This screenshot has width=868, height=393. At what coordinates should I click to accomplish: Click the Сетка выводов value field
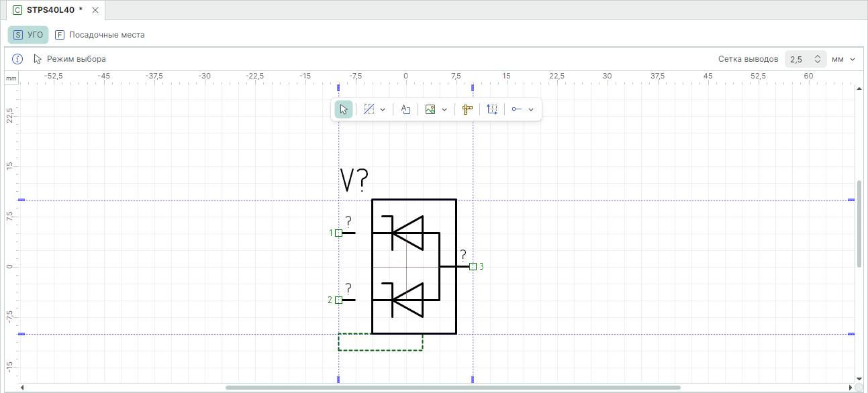[x=798, y=59]
